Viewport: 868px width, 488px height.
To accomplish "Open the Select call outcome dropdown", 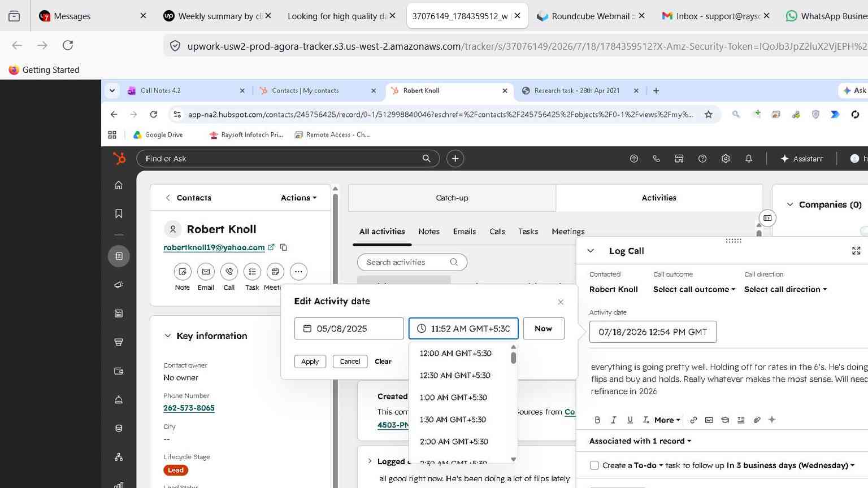I will pos(694,289).
